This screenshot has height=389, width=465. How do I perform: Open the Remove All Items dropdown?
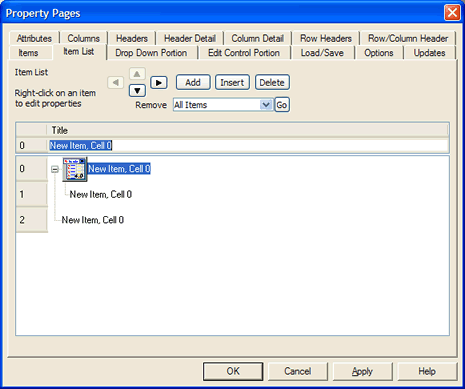[x=266, y=105]
